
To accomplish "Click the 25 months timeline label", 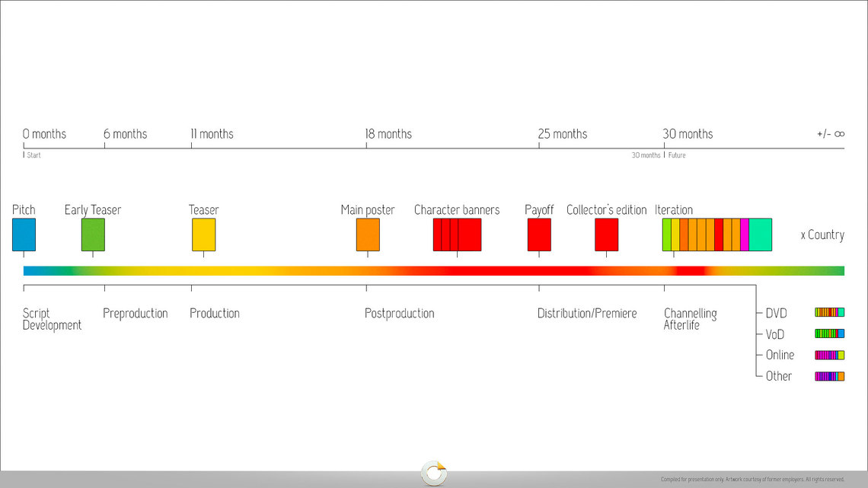I will point(563,134).
